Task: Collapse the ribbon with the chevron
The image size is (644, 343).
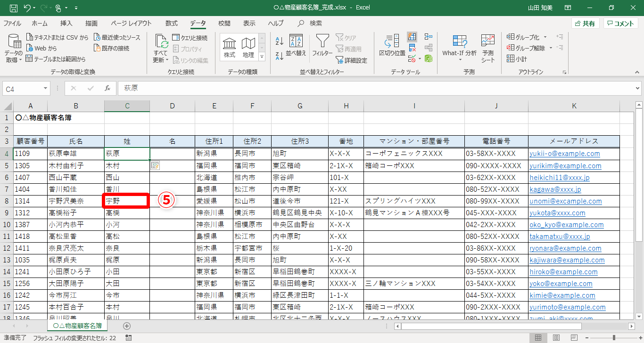Action: (x=637, y=72)
